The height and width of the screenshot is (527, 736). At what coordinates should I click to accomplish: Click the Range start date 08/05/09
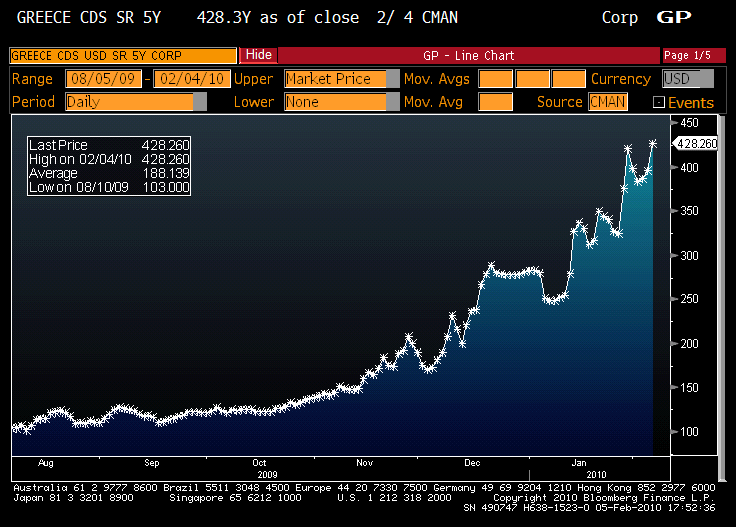click(104, 79)
